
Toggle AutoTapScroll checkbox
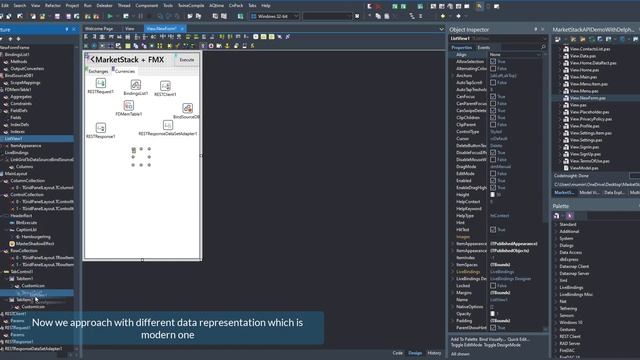493,82
